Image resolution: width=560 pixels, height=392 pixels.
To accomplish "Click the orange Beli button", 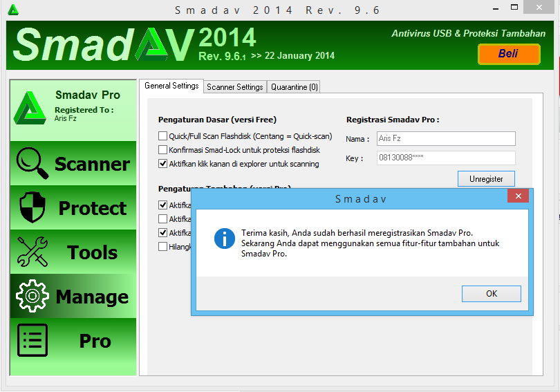I will pyautogui.click(x=509, y=54).
